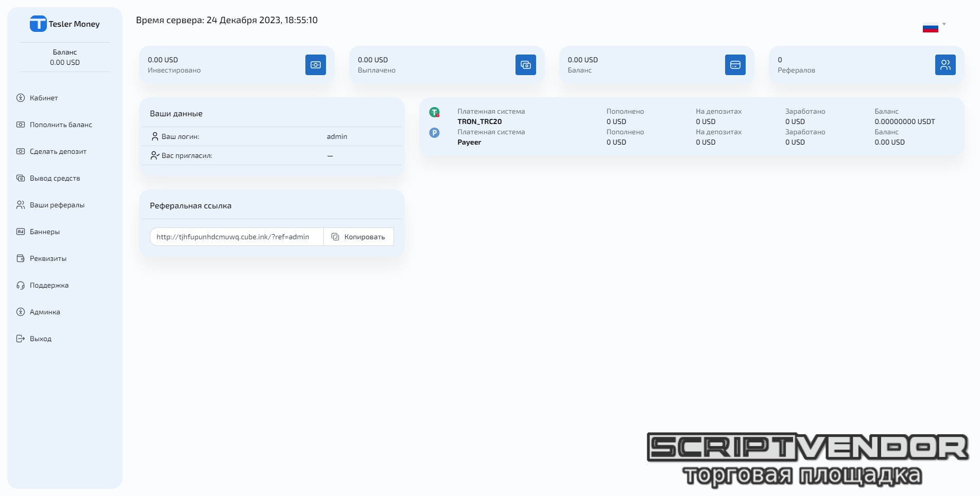Click the referral link input field
This screenshot has width=980, height=496.
[237, 237]
